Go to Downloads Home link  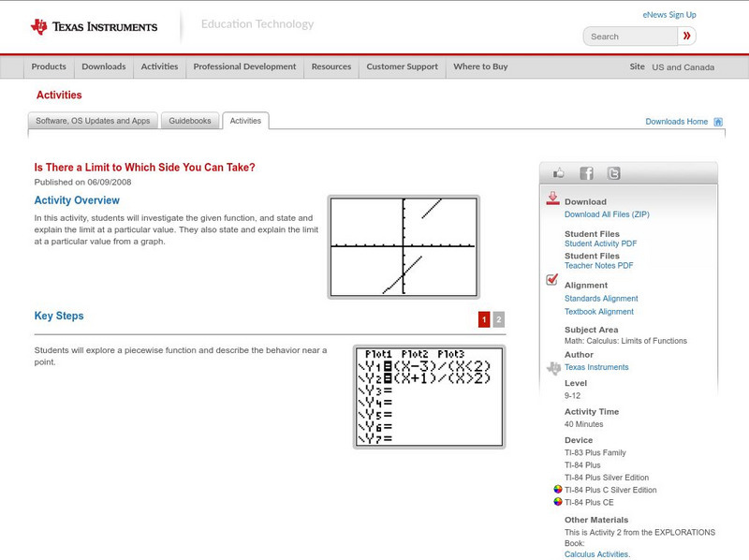676,122
